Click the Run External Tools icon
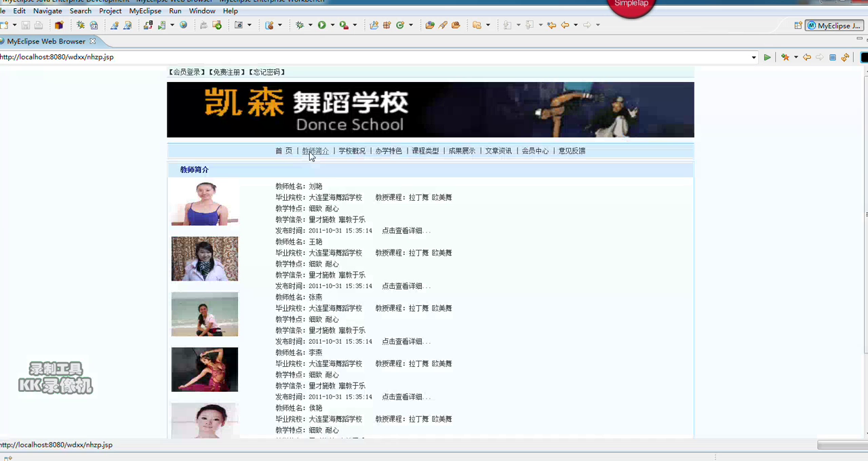Image resolution: width=868 pixels, height=461 pixels. point(344,25)
